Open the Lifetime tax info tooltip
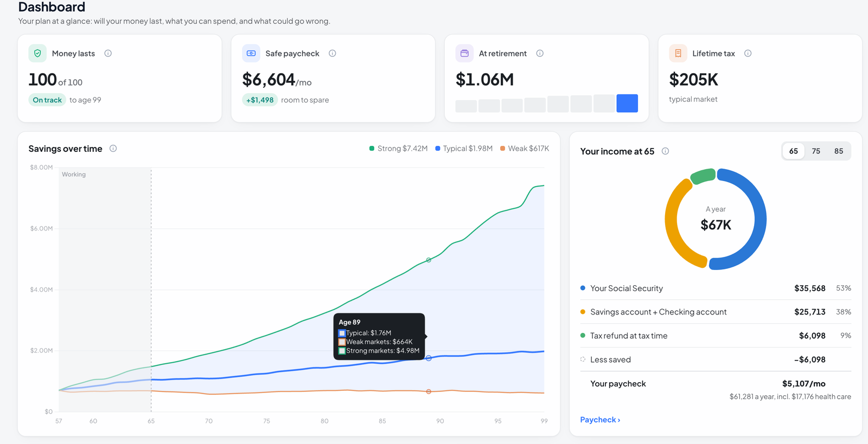The image size is (868, 444). point(748,53)
